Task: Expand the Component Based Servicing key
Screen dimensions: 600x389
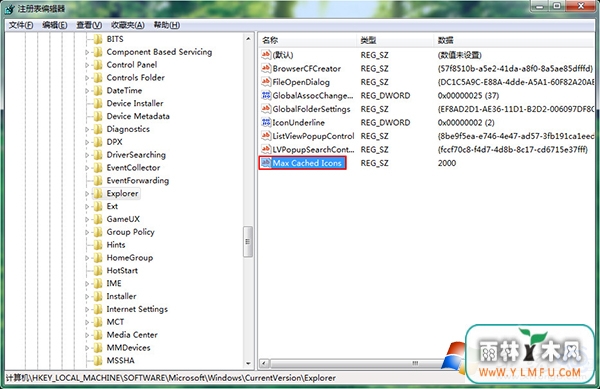Action: point(87,52)
